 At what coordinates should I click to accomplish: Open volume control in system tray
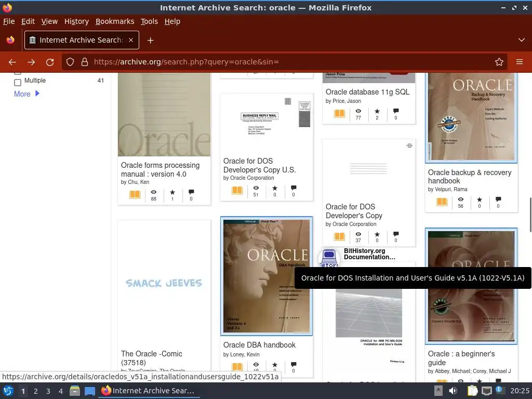453,391
